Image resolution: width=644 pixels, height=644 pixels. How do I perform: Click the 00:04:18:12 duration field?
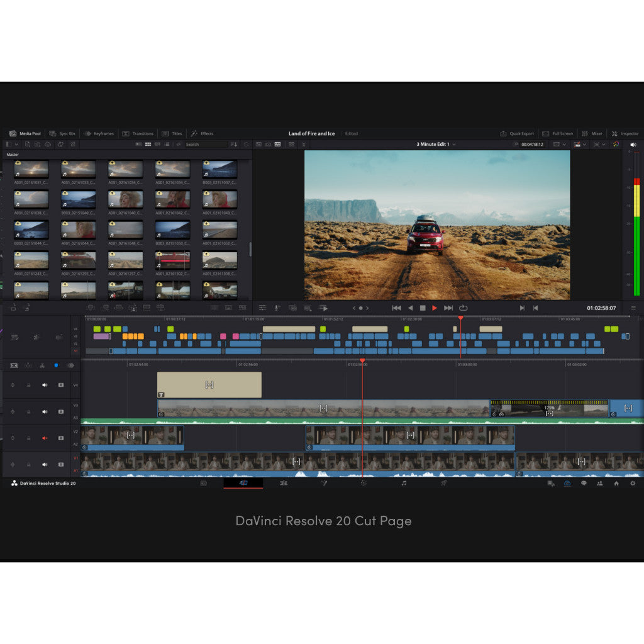coord(532,144)
